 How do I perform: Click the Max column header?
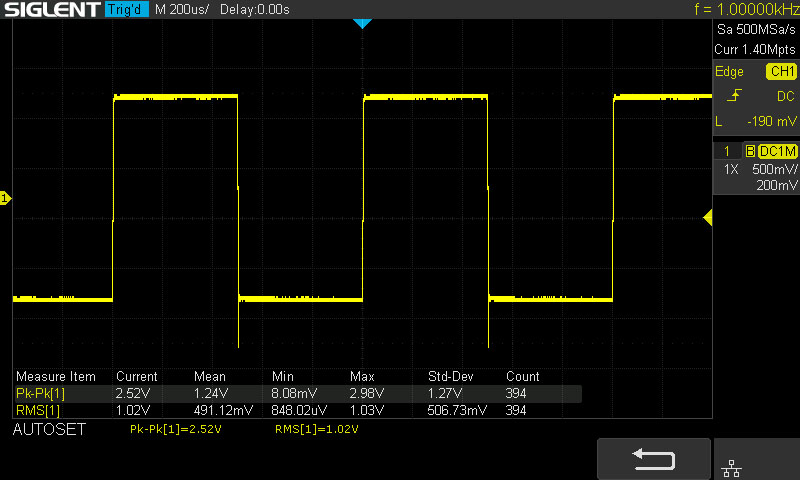(x=362, y=376)
